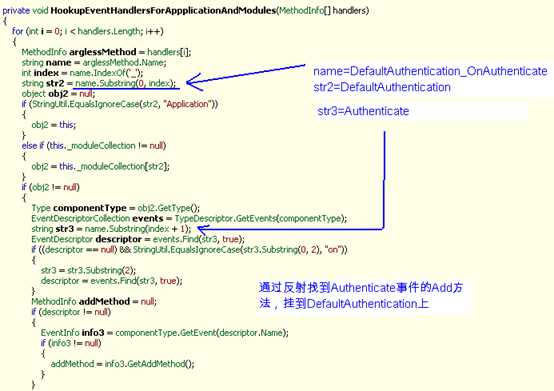554x391 pixels.
Task: Follow the IndexOf link in 'int index' line
Action: click(x=109, y=73)
